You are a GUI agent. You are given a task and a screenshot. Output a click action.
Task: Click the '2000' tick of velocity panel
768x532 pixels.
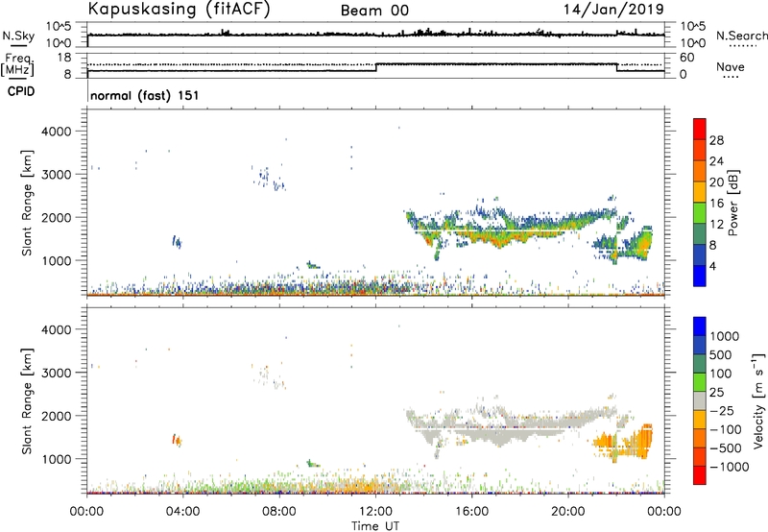click(x=56, y=416)
